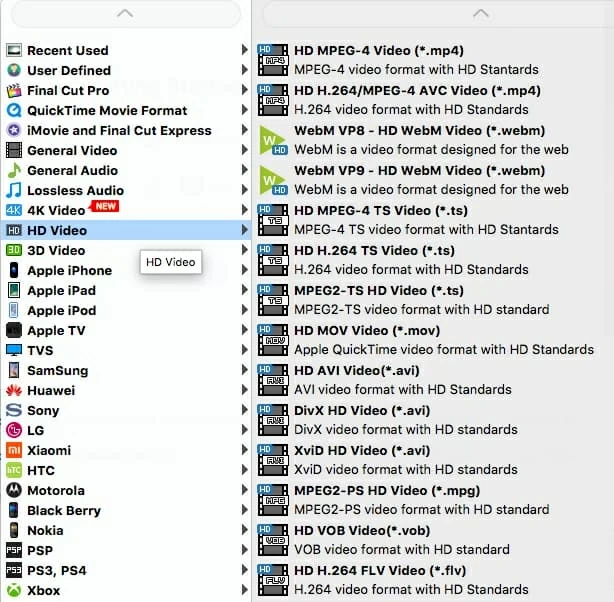
Task: Open the SamSung device category
Action: [x=57, y=370]
